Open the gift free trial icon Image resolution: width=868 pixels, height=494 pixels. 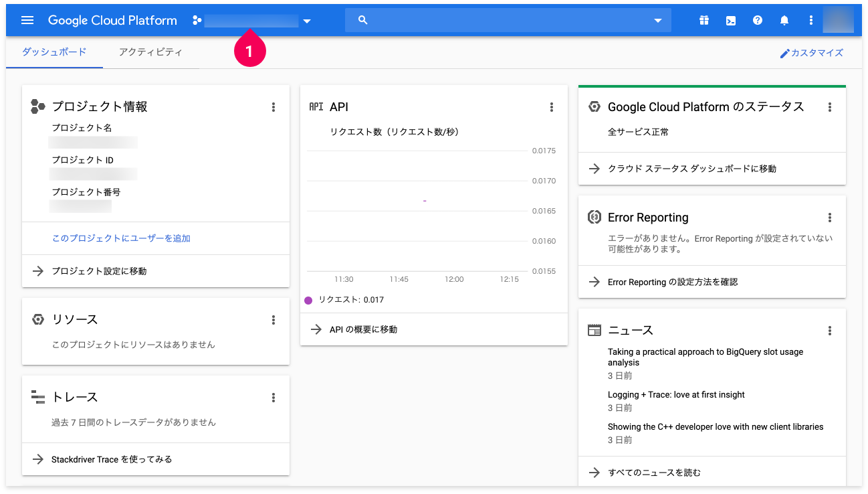point(704,20)
